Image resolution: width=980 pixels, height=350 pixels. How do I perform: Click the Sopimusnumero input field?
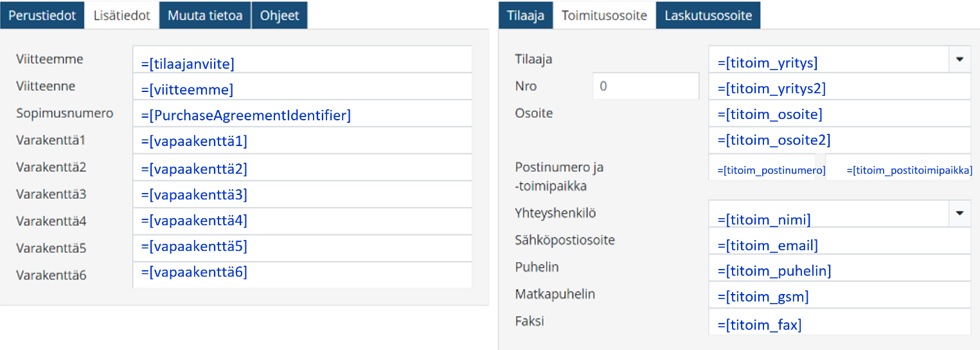pyautogui.click(x=302, y=114)
